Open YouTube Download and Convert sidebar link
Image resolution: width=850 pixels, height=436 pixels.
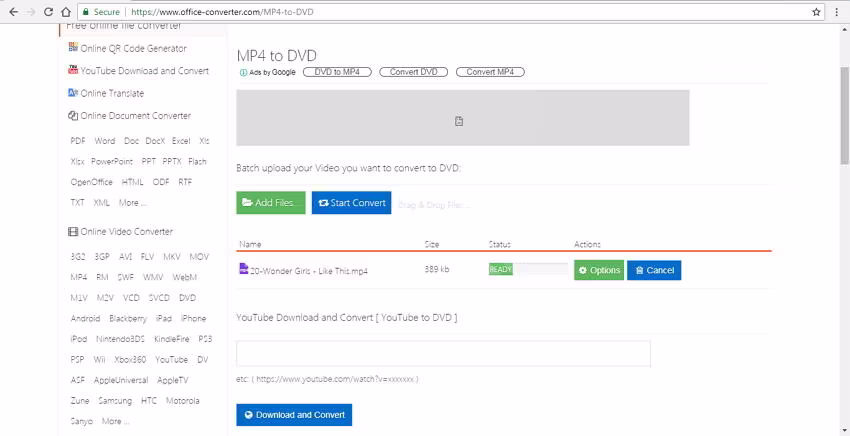[145, 71]
